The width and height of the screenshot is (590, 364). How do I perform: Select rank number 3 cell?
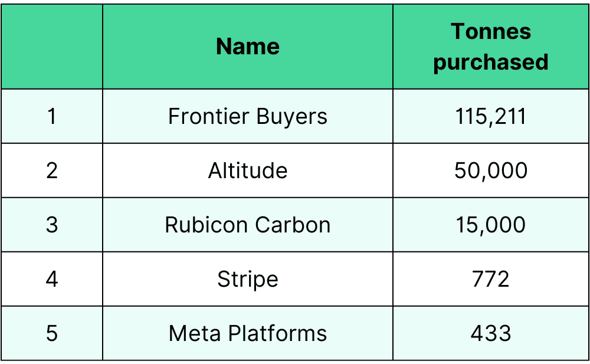pos(52,225)
